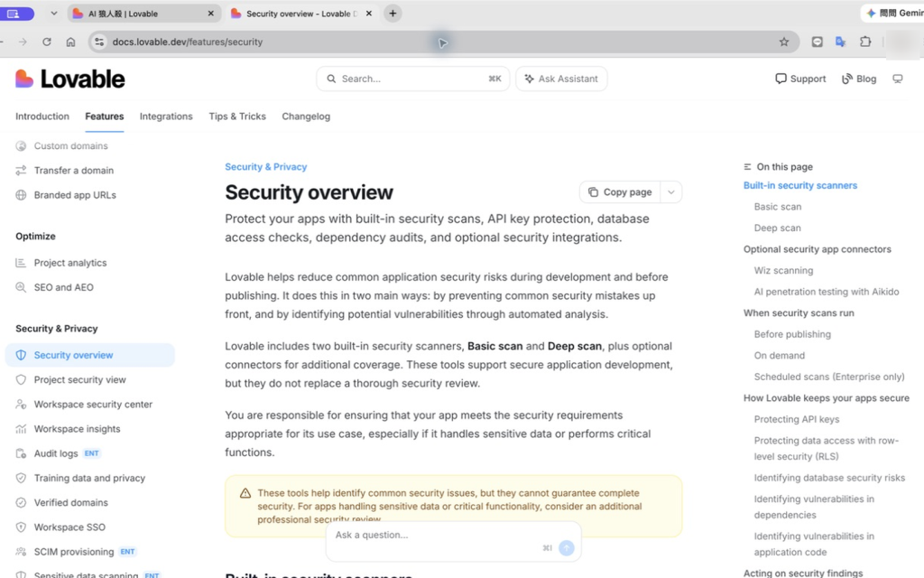
Task: Click the Audit logs icon
Action: pos(21,453)
